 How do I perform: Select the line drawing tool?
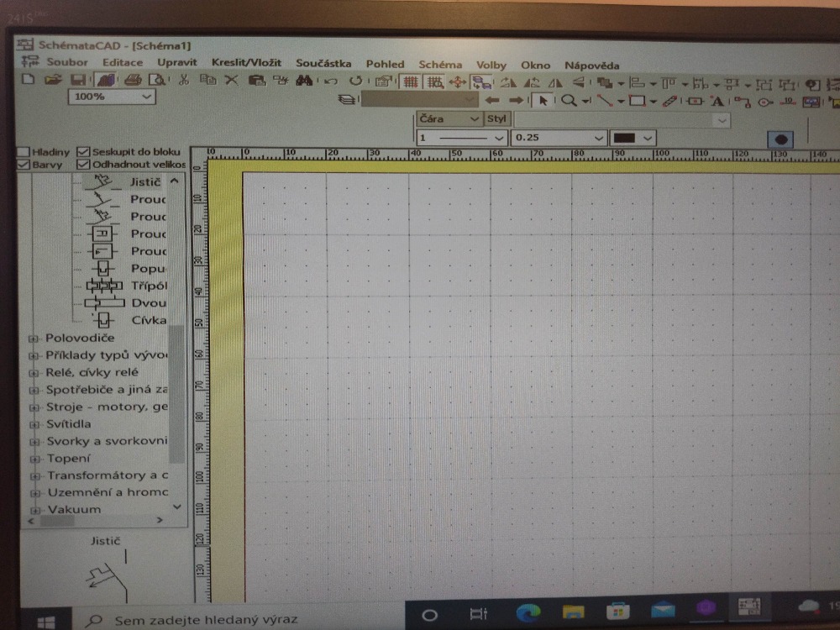pyautogui.click(x=604, y=101)
